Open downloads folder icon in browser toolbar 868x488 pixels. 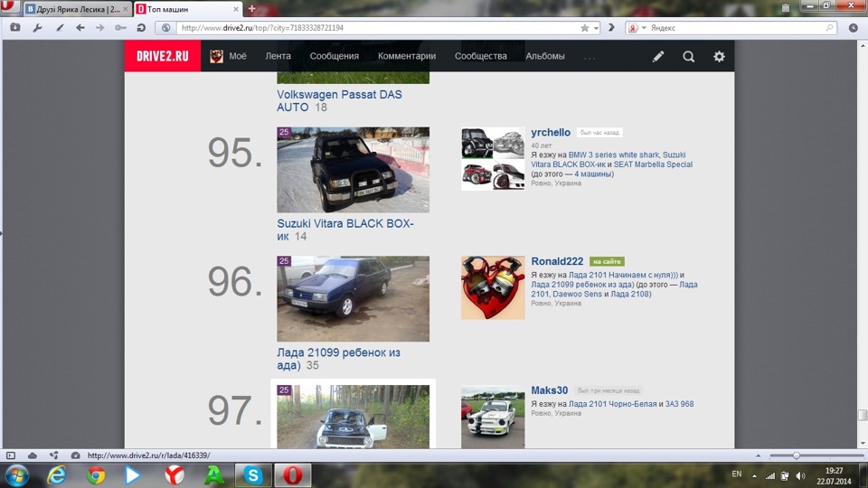tap(15, 28)
